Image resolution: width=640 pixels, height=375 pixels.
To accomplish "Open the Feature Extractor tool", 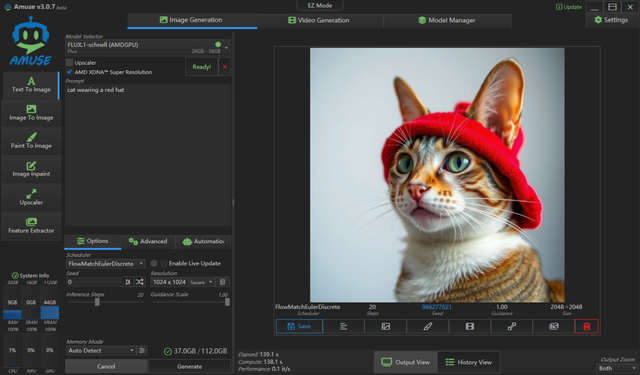I will (x=31, y=226).
